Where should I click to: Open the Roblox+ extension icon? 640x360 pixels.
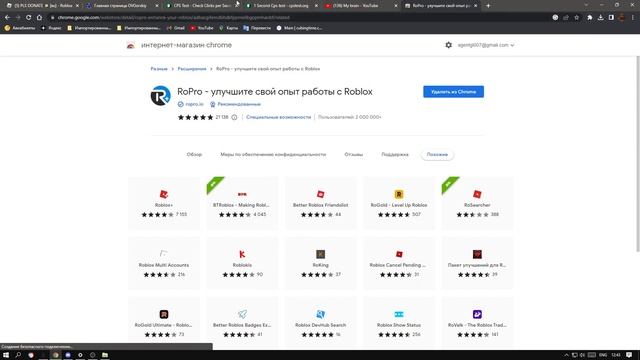pyautogui.click(x=164, y=194)
